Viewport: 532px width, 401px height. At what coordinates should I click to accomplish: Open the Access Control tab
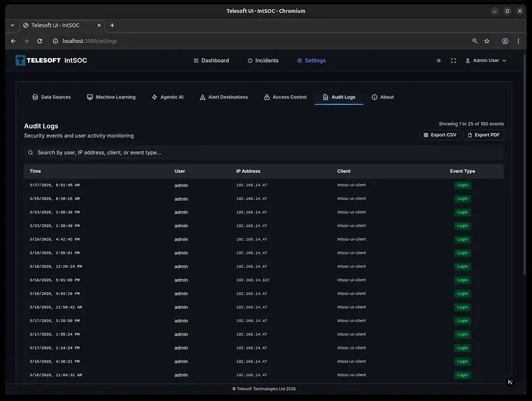(285, 97)
